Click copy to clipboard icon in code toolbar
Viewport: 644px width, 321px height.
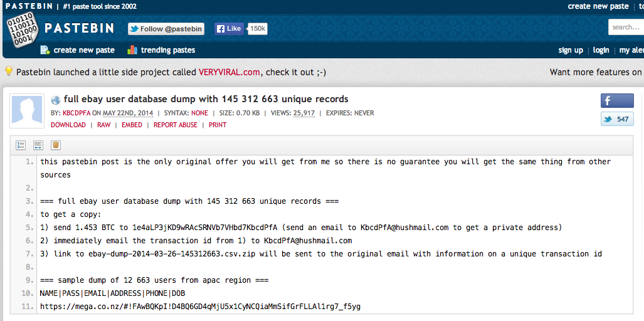pos(56,145)
